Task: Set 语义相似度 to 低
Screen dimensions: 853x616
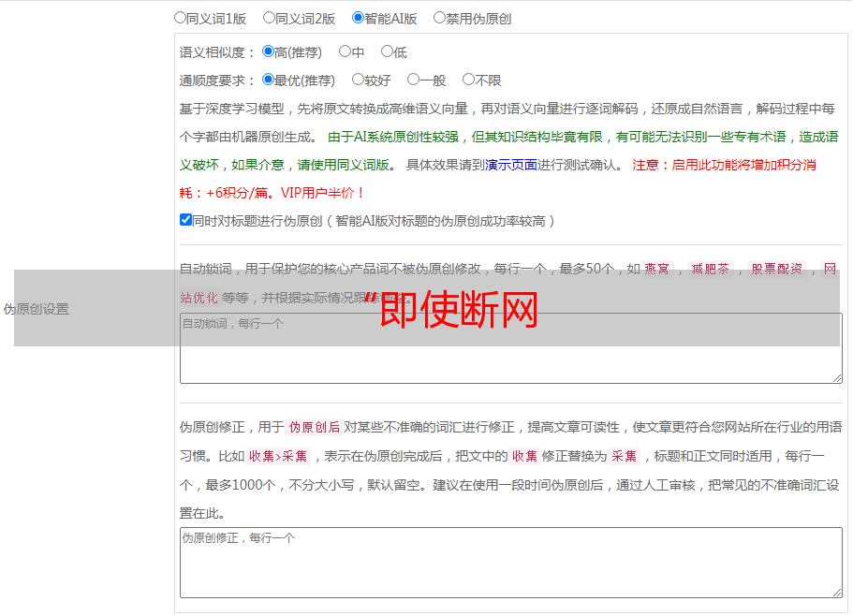Action: tap(387, 52)
